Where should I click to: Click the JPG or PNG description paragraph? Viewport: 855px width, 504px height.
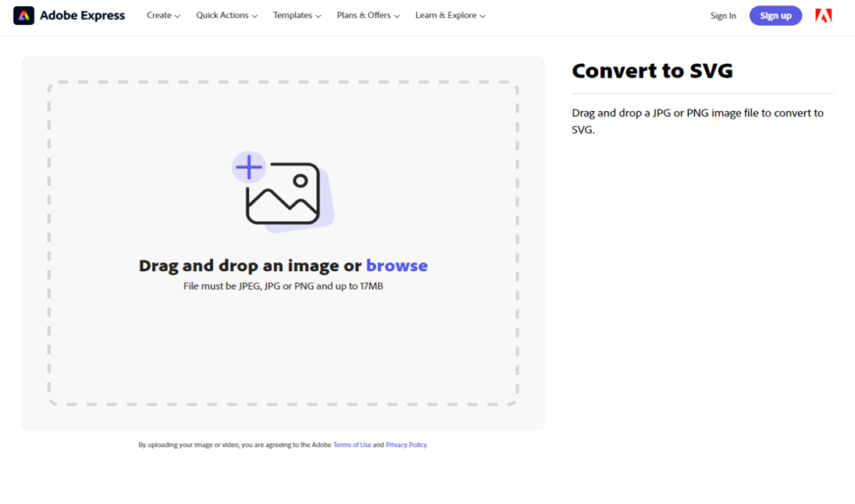tap(697, 121)
